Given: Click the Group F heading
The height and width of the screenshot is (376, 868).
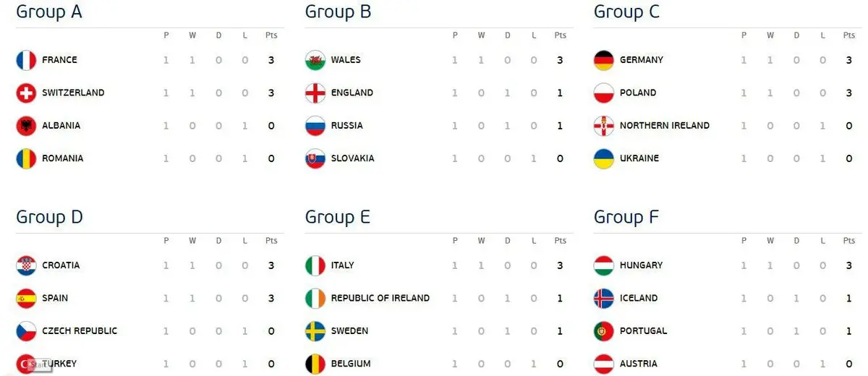Looking at the screenshot, I should point(626,217).
